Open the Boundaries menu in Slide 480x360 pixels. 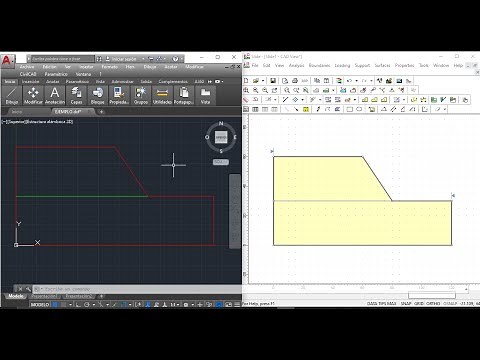pyautogui.click(x=319, y=65)
